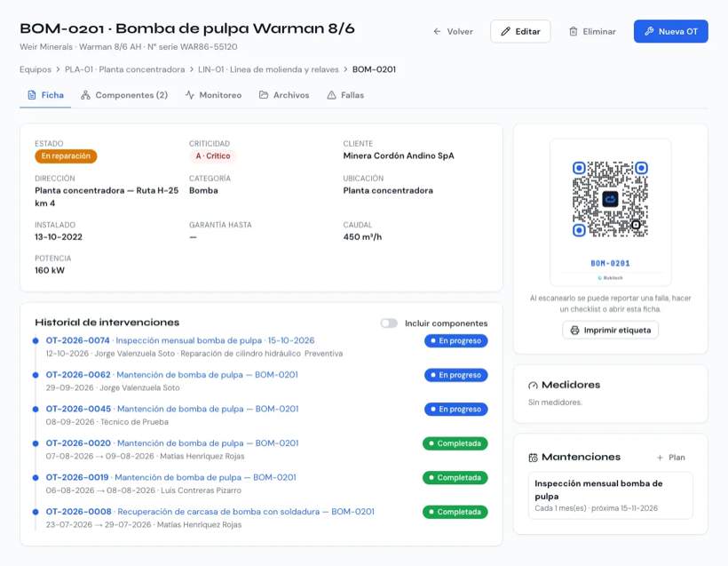The image size is (728, 566).
Task: Go back with the Volver button
Action: (453, 32)
